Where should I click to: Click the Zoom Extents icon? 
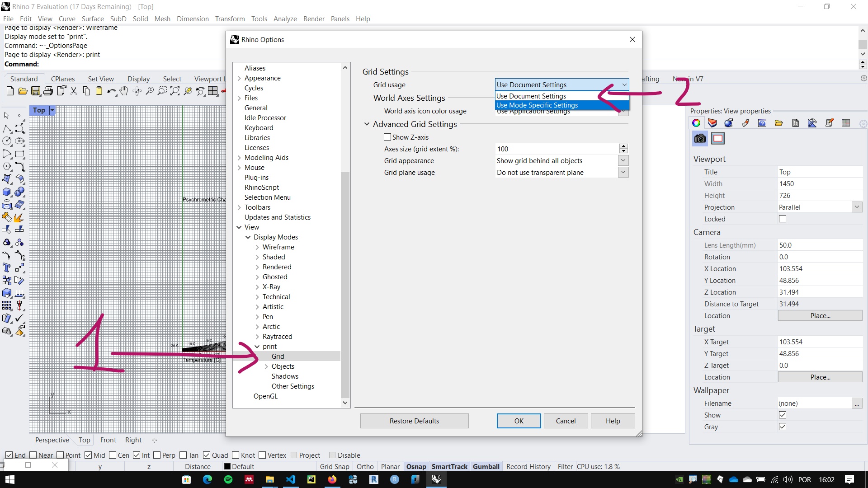[x=175, y=91]
